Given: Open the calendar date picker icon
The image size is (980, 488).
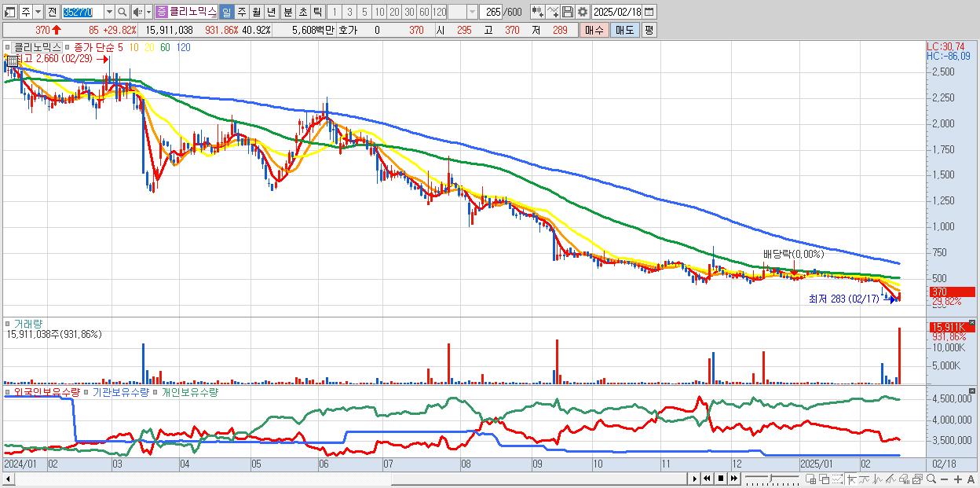Looking at the screenshot, I should [649, 12].
